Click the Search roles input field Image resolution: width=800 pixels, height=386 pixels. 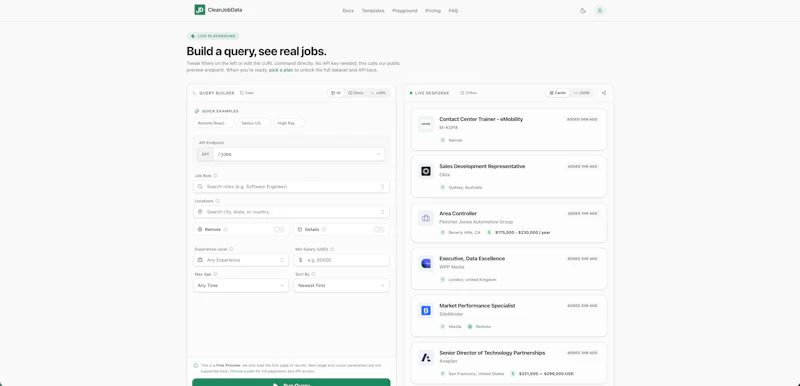[291, 187]
